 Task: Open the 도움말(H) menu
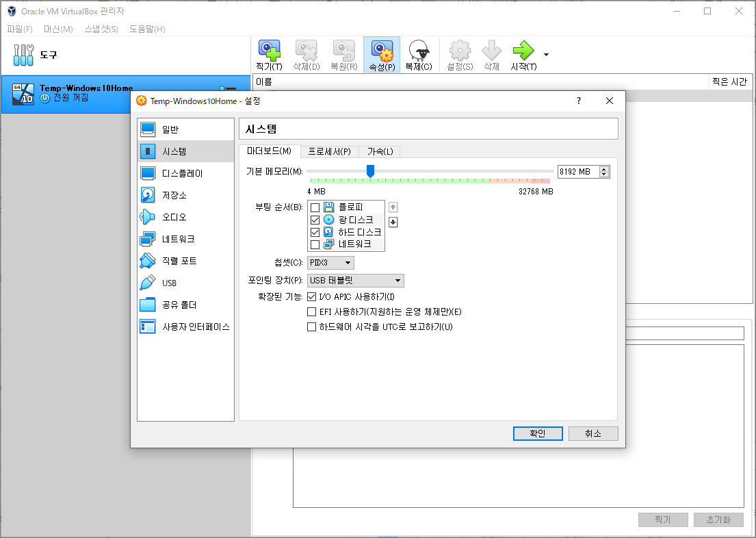coord(147,29)
